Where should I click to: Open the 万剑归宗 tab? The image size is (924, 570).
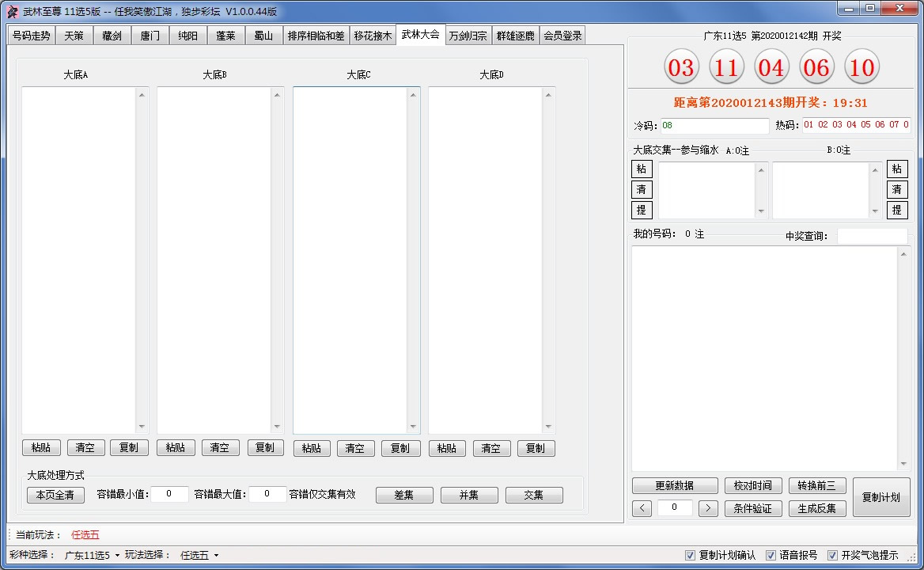point(468,35)
